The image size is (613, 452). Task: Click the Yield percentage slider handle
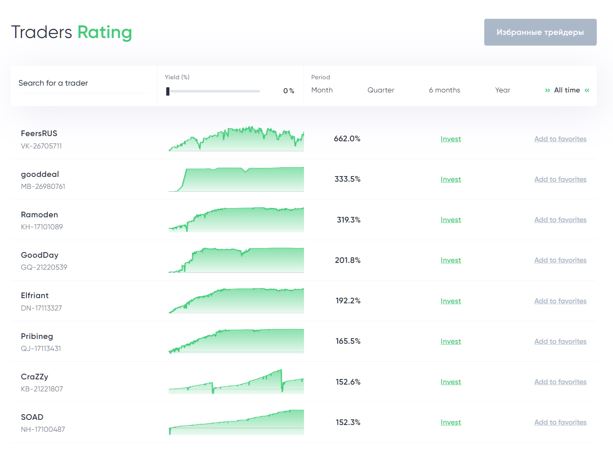tap(168, 91)
